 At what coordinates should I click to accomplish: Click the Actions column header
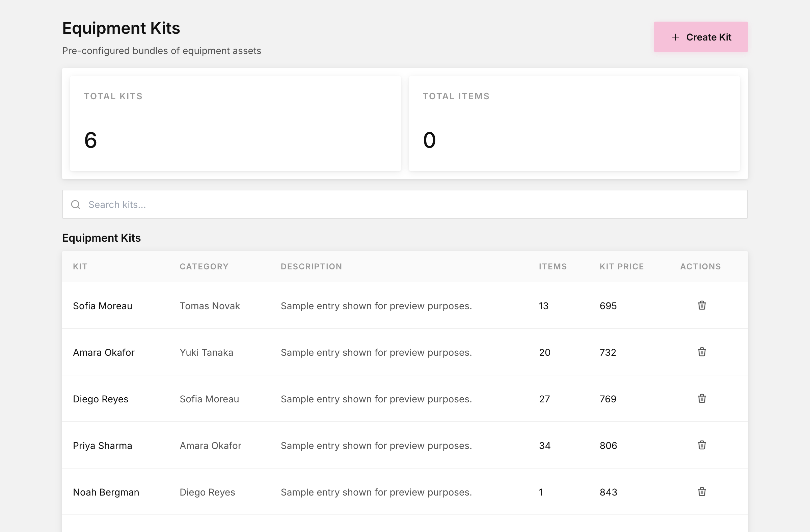point(700,267)
